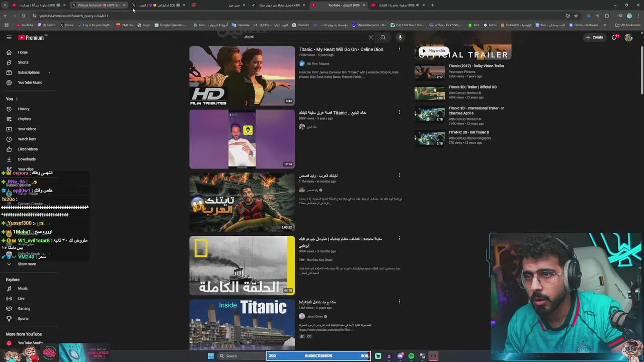Open the notifications bell
The image size is (644, 362).
point(615,37)
